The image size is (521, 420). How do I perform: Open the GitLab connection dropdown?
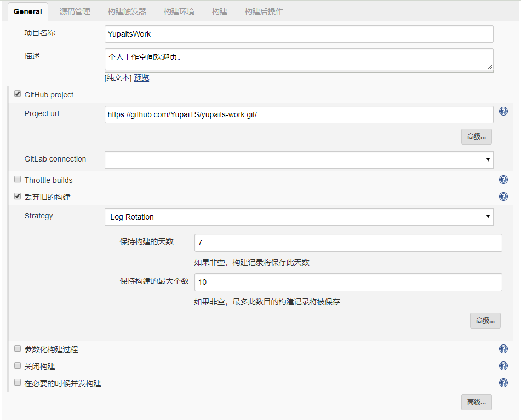coord(299,159)
